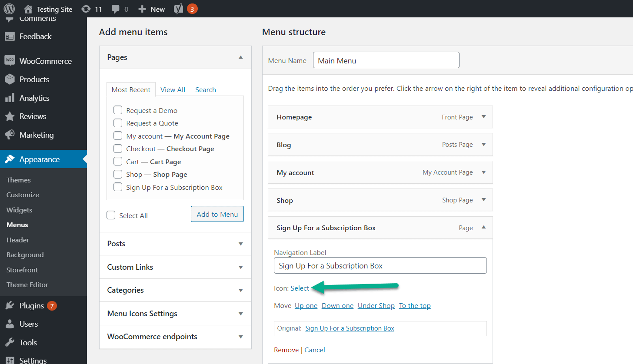Enable the Select All checkbox
Image resolution: width=633 pixels, height=364 pixels.
click(111, 215)
